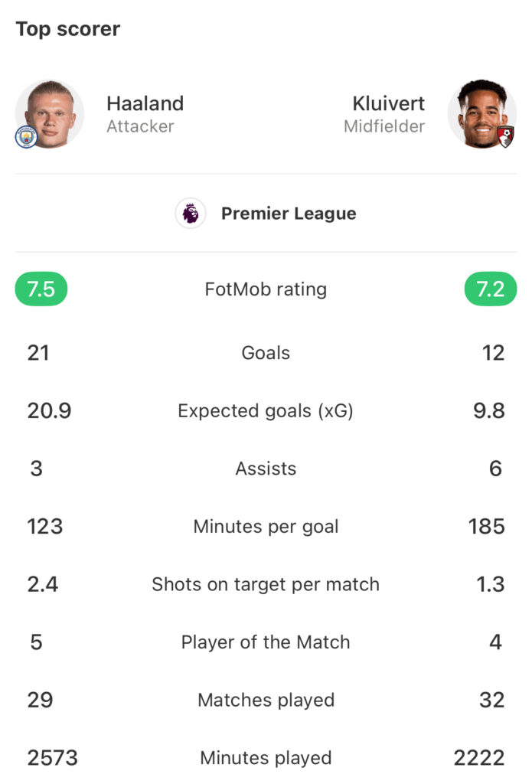Tap Haaland's name
Image resolution: width=532 pixels, height=784 pixels.
click(145, 103)
